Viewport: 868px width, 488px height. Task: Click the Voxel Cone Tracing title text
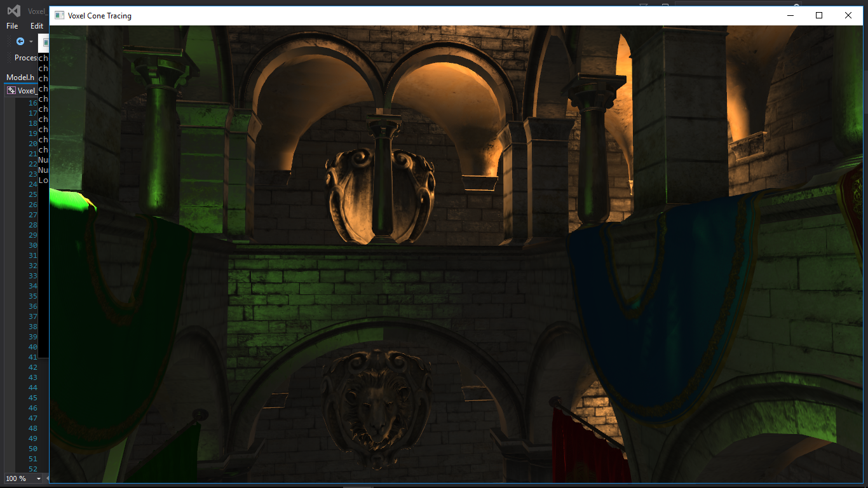[100, 15]
